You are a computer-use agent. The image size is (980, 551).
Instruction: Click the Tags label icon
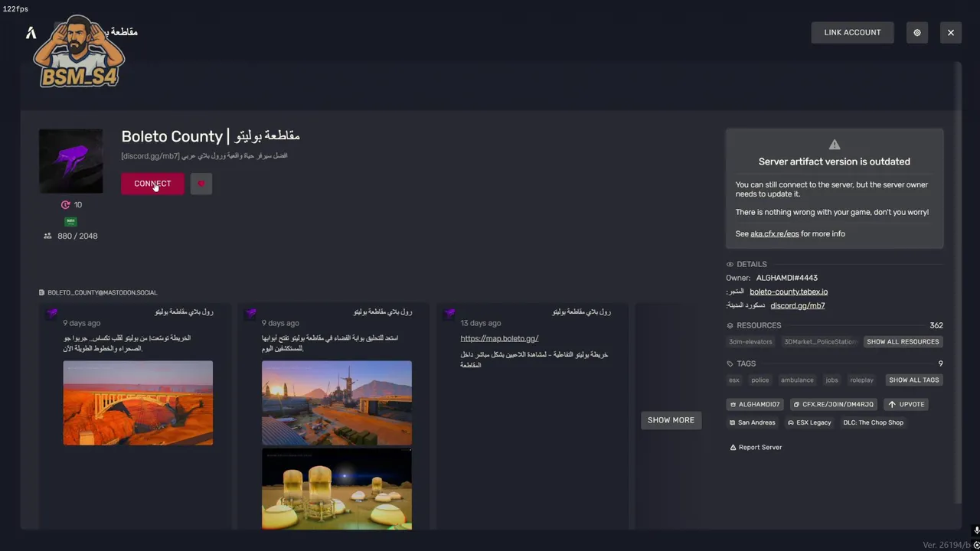pyautogui.click(x=730, y=364)
